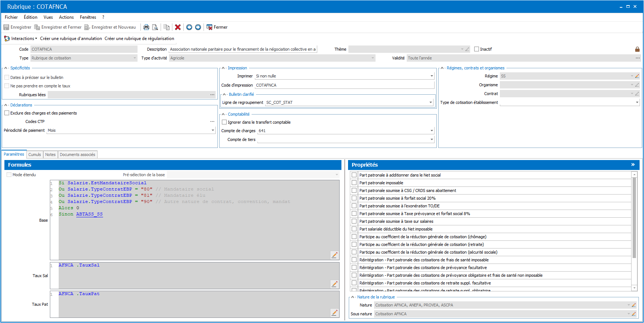Open the Édition menu
This screenshot has width=644, height=323.
click(x=30, y=17)
